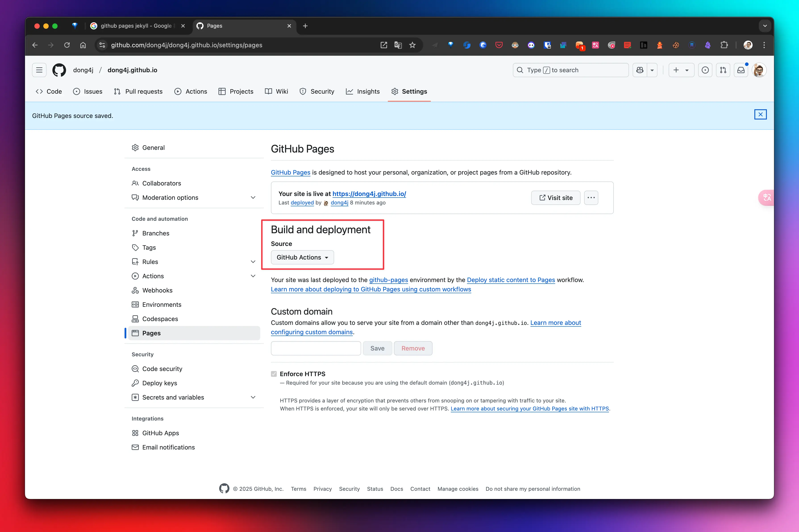Open the Actions repository tab
Viewport: 799px width, 532px height.
tap(191, 92)
